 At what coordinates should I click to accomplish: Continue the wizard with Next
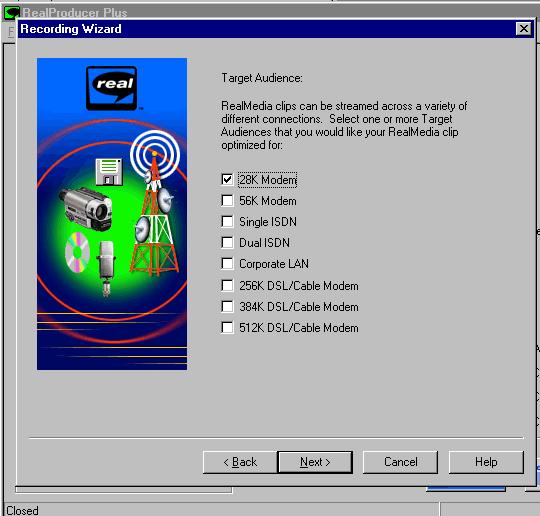315,462
